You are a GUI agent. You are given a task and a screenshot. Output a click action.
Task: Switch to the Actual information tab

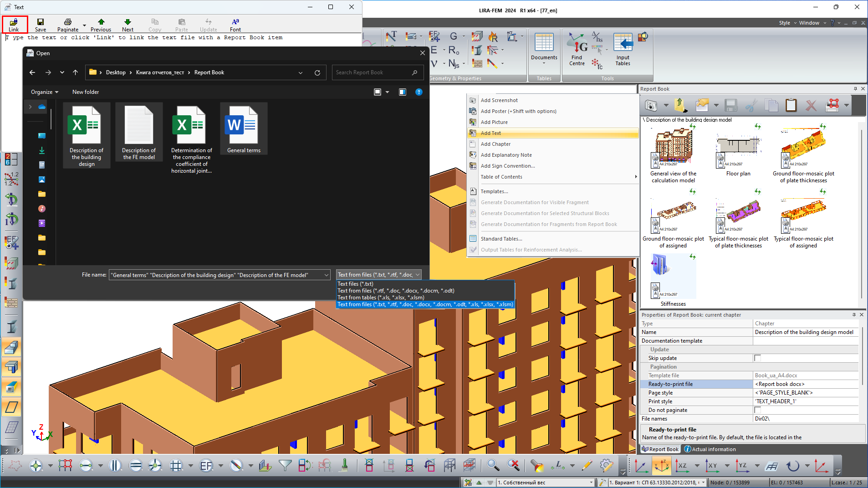710,449
